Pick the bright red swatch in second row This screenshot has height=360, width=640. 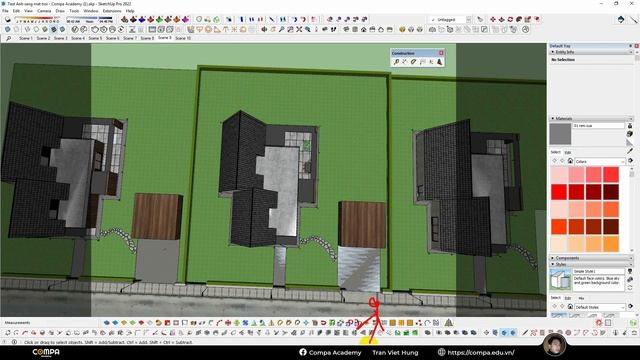pos(559,192)
